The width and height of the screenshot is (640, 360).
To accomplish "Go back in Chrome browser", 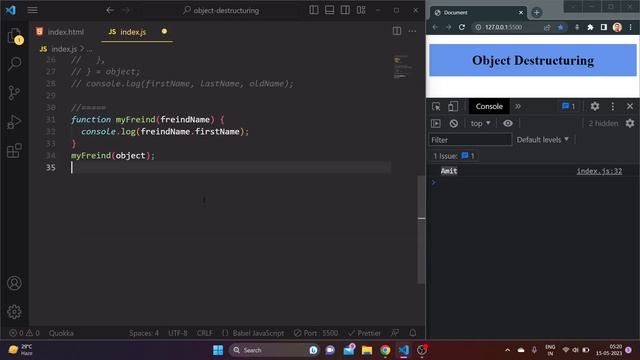I will point(435,27).
